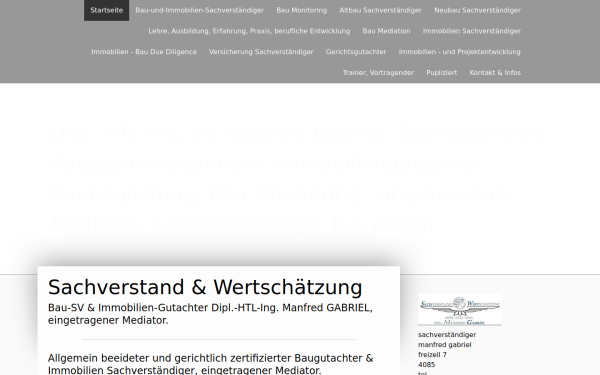Go to Immobilien Sachverständiger page
The width and height of the screenshot is (600, 375).
point(471,31)
